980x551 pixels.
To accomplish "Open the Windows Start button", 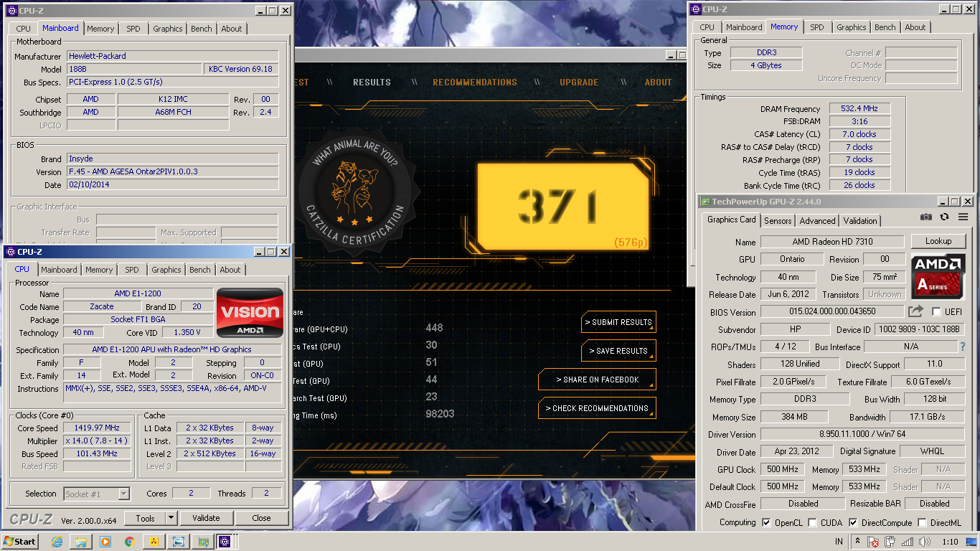I will coord(19,542).
